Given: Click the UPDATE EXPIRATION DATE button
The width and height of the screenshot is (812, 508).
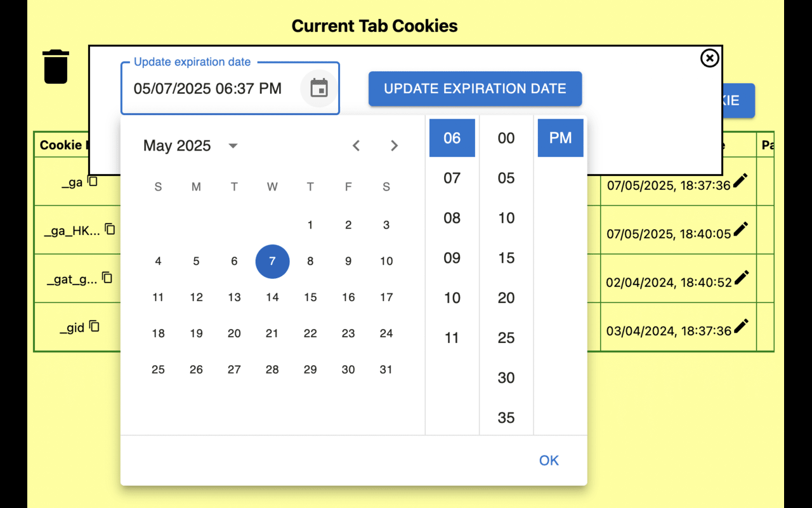Looking at the screenshot, I should click(x=475, y=89).
